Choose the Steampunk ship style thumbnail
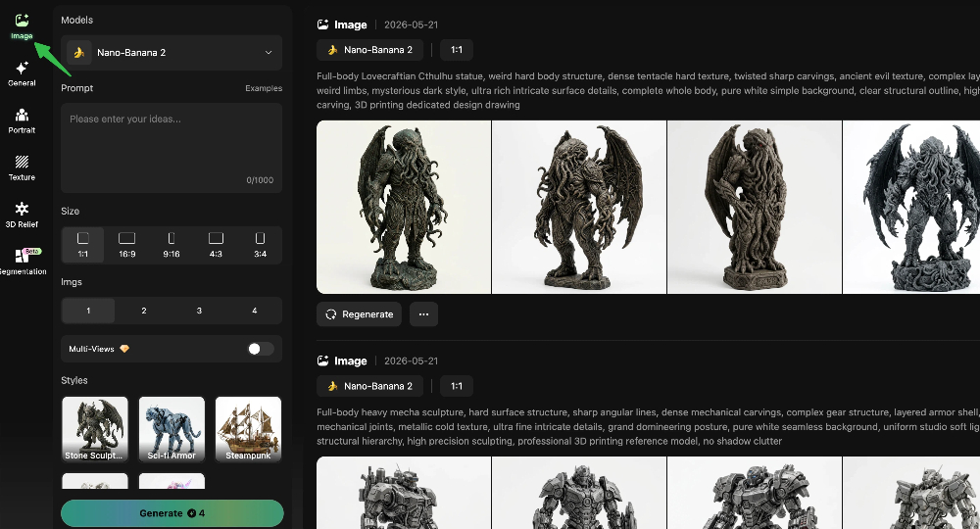This screenshot has height=529, width=980. click(x=248, y=429)
